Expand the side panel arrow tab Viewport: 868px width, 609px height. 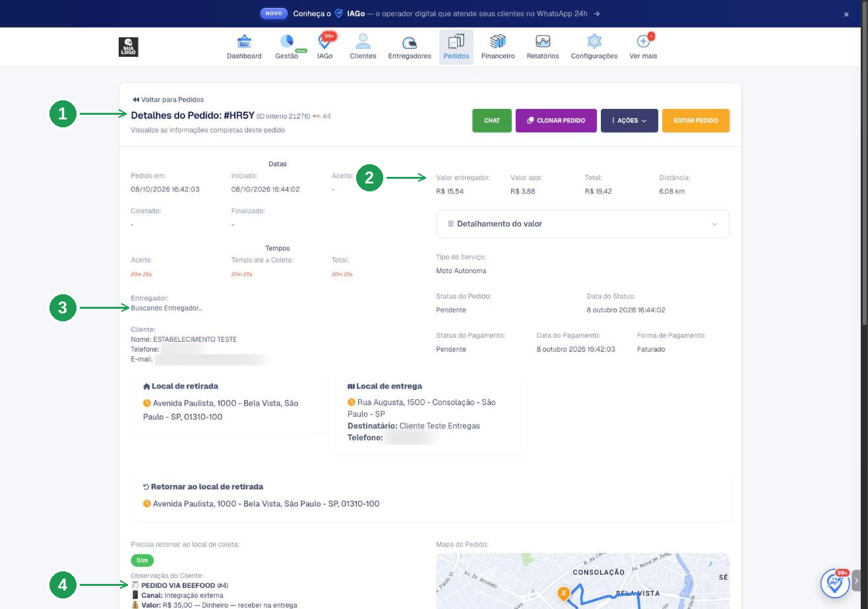pyautogui.click(x=857, y=581)
